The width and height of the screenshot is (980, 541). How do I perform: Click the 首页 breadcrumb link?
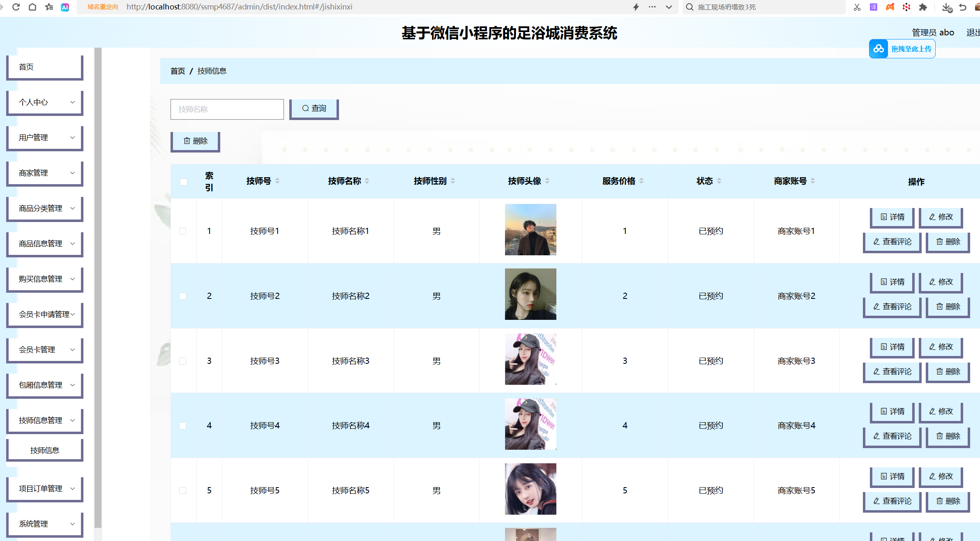178,71
